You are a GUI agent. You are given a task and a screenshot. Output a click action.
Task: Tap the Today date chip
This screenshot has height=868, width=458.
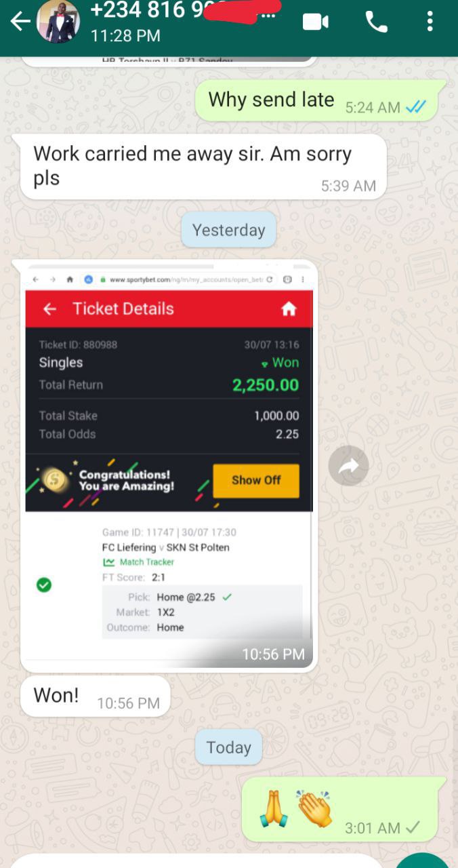(228, 747)
